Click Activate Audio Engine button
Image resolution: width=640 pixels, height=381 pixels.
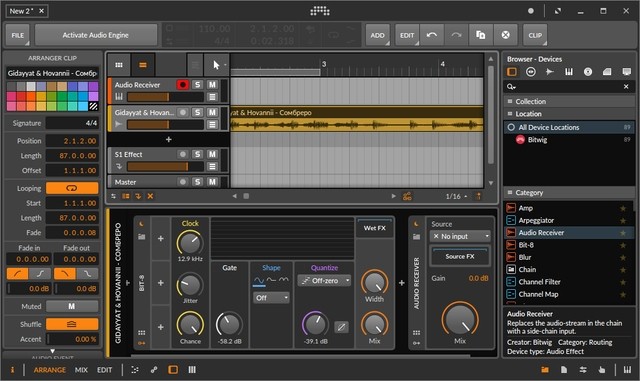96,36
